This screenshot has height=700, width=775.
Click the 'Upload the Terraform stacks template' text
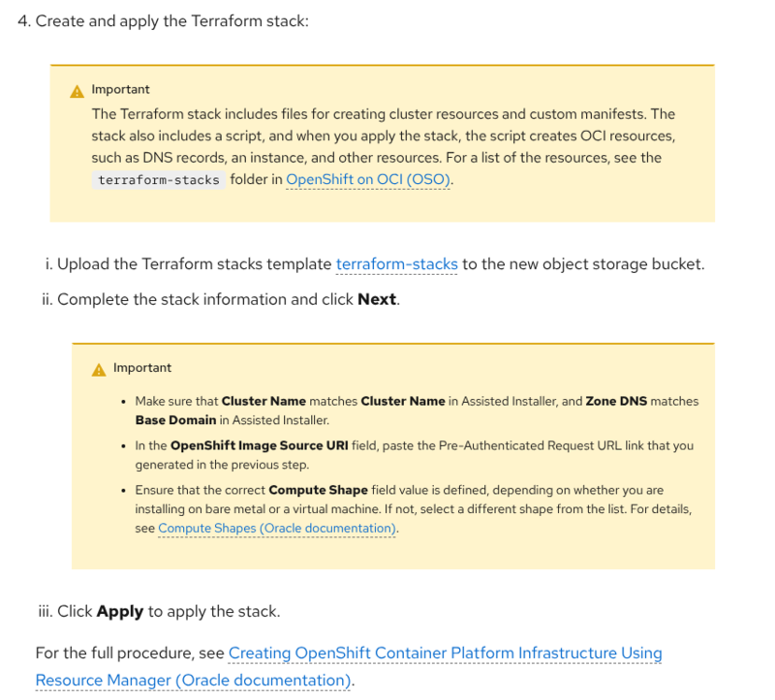click(x=194, y=264)
